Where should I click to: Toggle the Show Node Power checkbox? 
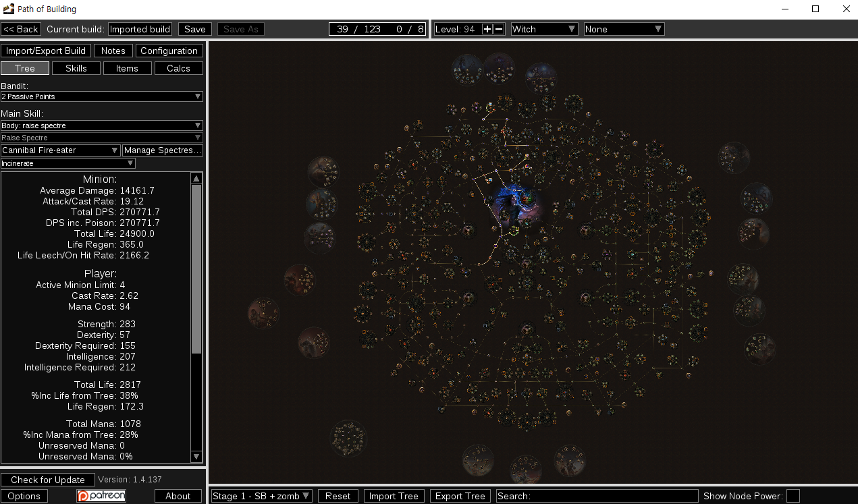coord(793,496)
